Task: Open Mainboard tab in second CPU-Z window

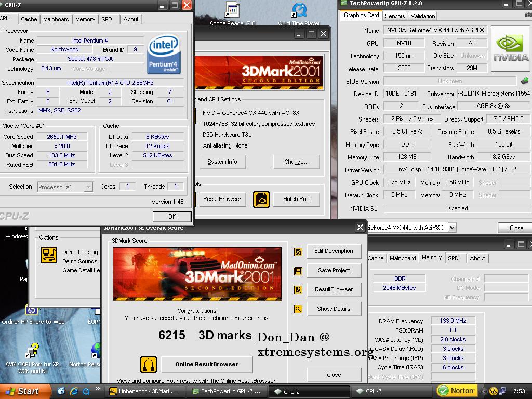Action: pos(403,258)
